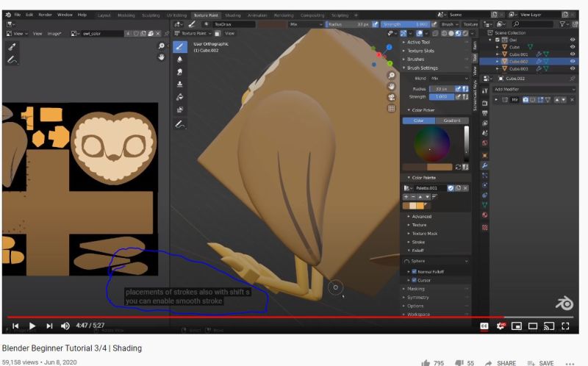Toggle the Owl collection checkbox in outliner
This screenshot has width=588, height=366.
pyautogui.click(x=498, y=40)
